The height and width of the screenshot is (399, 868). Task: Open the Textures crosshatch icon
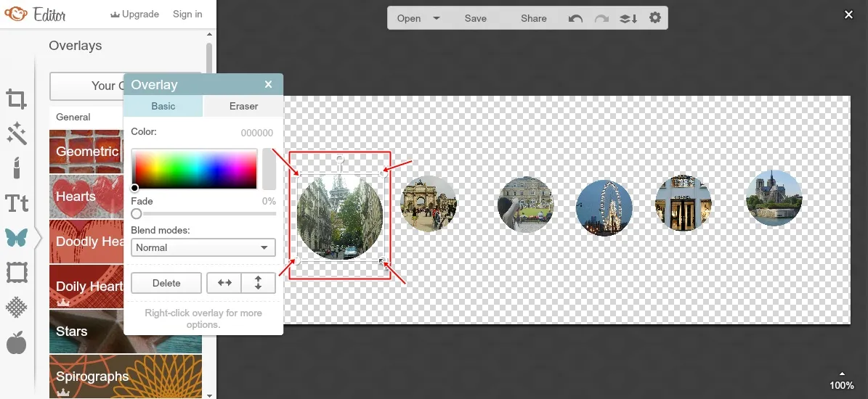(16, 308)
